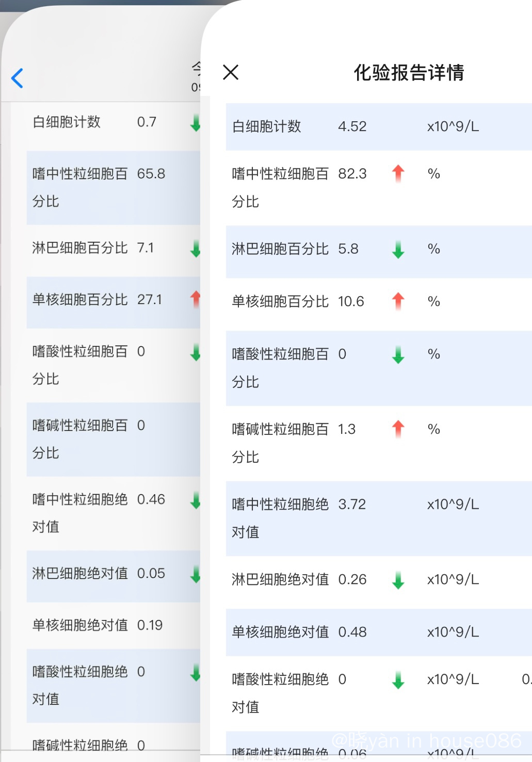532x762 pixels.
Task: Tap the 化验报告详情 title text
Action: pyautogui.click(x=409, y=73)
